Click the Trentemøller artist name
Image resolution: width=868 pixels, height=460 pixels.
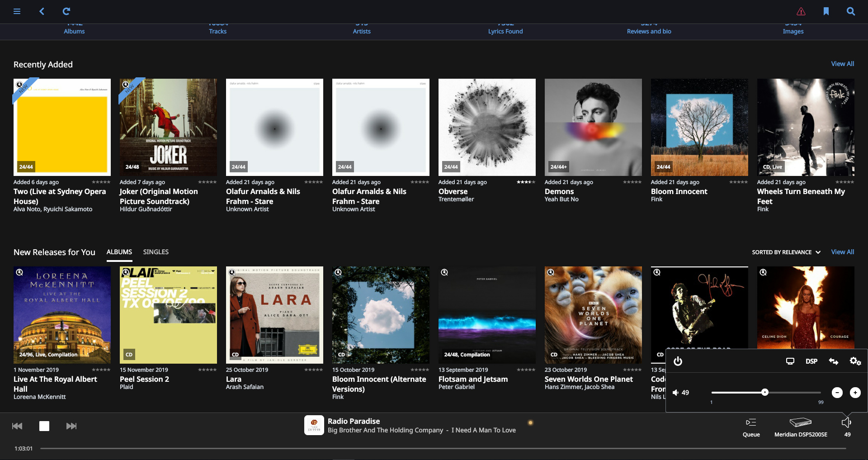coord(456,199)
